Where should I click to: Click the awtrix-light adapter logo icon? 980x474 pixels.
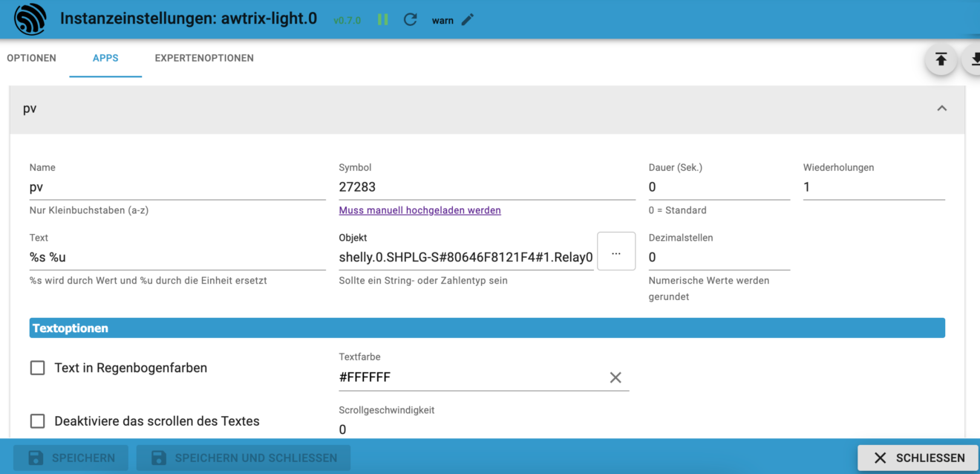point(30,19)
